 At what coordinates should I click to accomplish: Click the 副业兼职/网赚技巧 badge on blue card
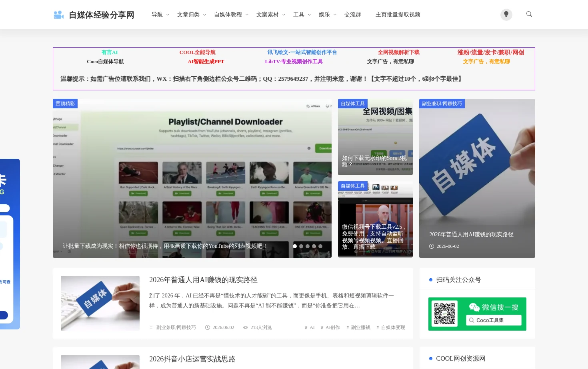442,104
